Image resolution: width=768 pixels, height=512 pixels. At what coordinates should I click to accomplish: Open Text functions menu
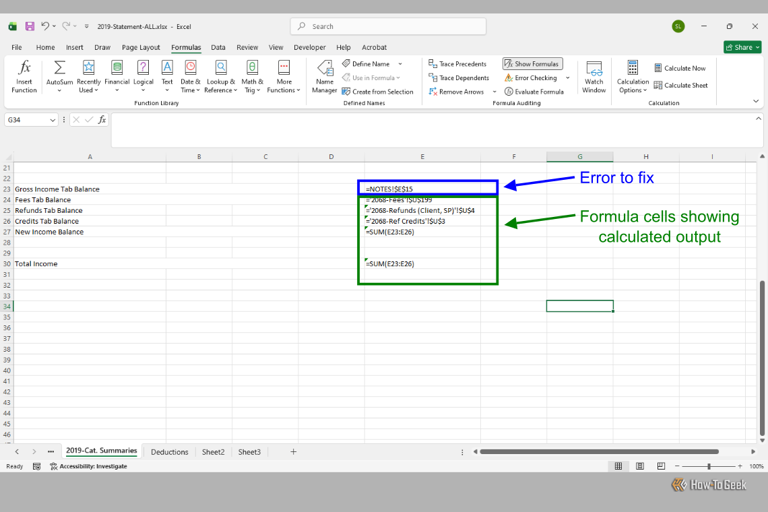point(167,76)
